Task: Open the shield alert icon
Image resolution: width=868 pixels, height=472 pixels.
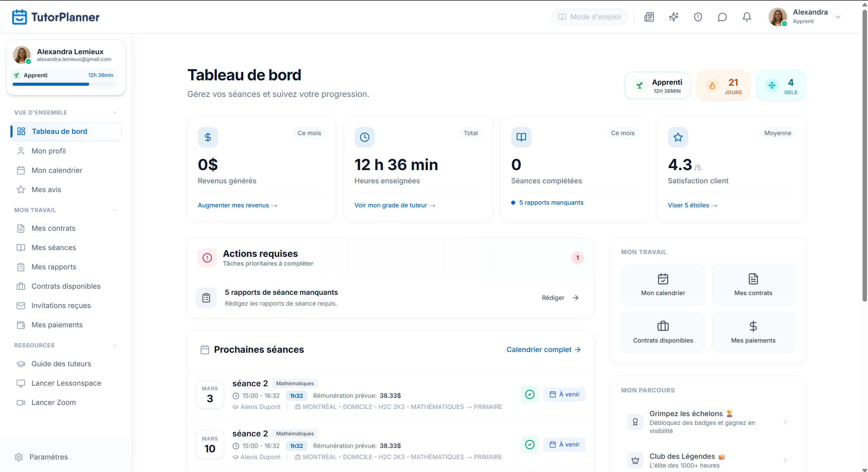Action: point(698,17)
